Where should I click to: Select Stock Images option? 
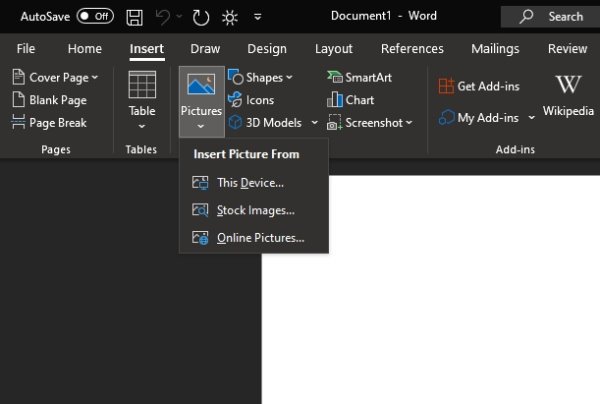(255, 210)
